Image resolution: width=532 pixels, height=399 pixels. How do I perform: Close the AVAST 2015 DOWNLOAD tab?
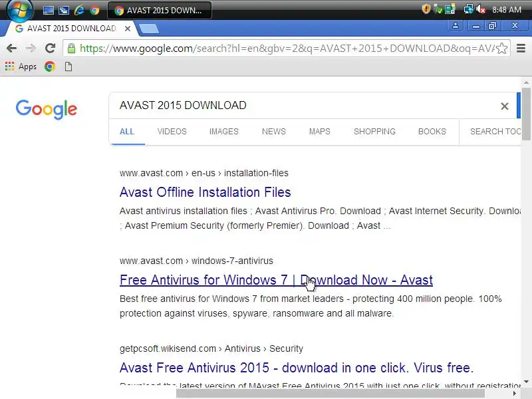pos(128,29)
